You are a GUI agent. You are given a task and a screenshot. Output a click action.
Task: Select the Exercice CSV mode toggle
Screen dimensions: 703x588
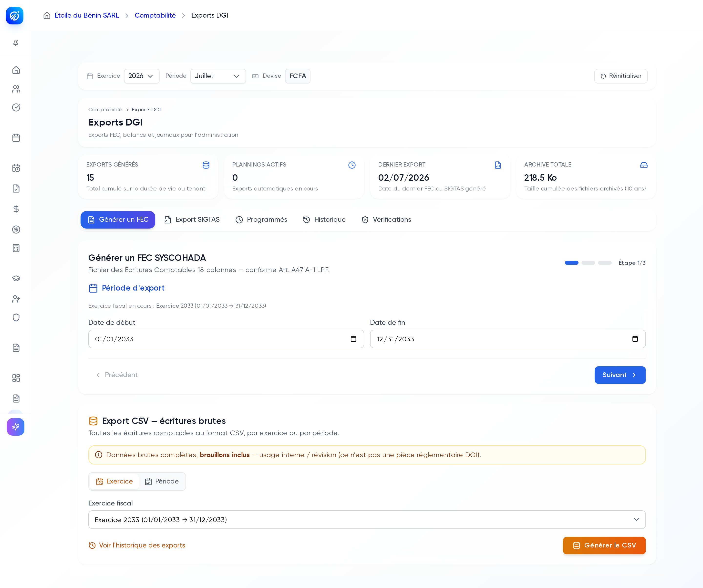(114, 482)
